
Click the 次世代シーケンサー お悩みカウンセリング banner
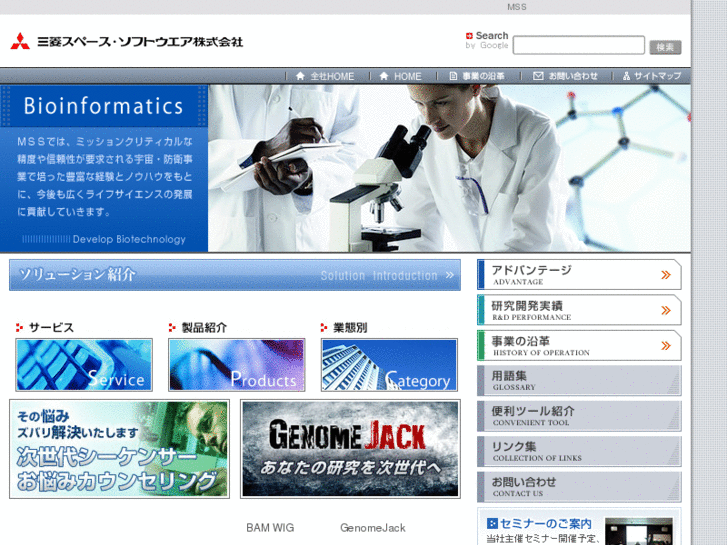(x=119, y=449)
